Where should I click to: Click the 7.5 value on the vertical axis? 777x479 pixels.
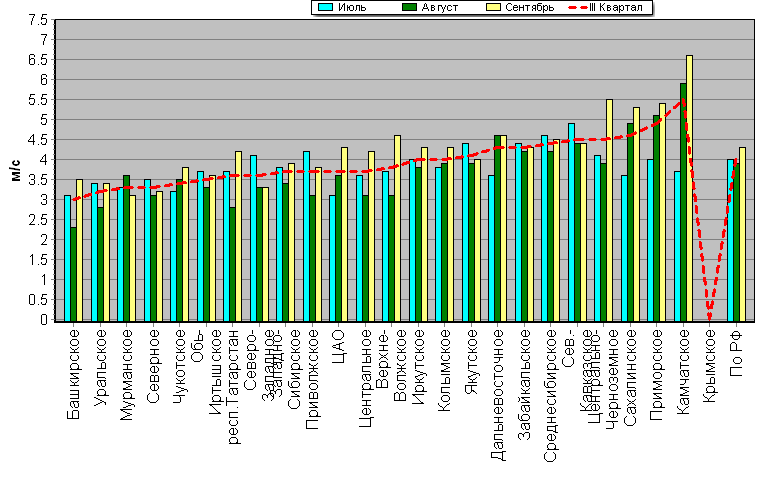tap(38, 20)
